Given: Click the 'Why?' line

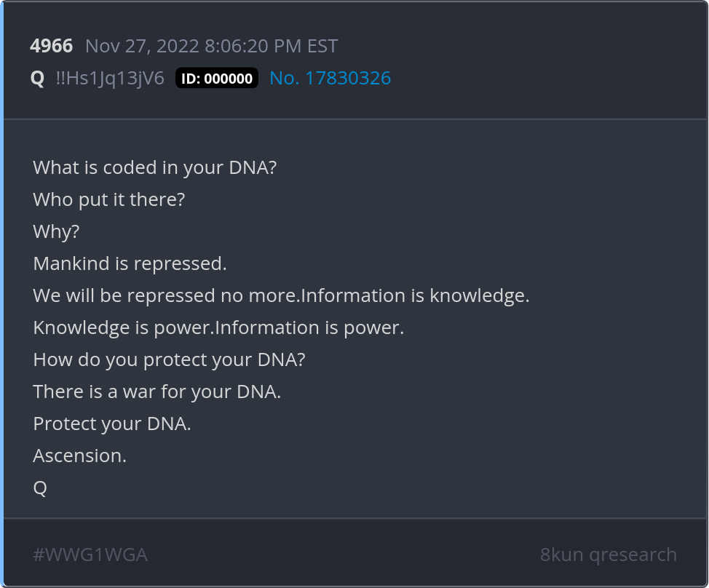Looking at the screenshot, I should click(x=56, y=231).
